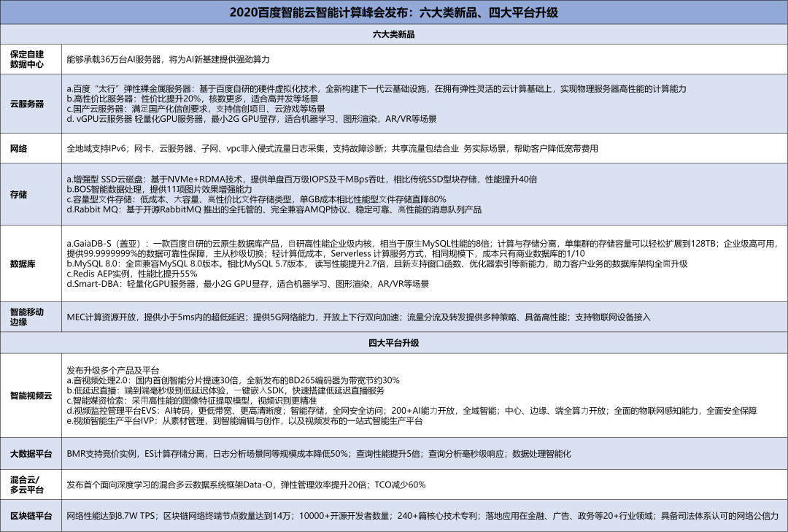Click the line starting "b.MySQL 8.0"
This screenshot has height=532, width=788.
[x=377, y=263]
